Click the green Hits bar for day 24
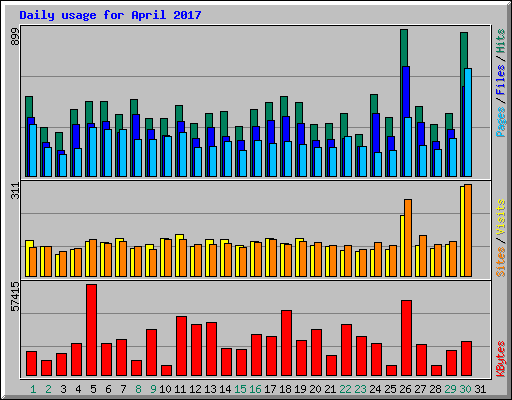The image size is (512, 400). pyautogui.click(x=374, y=104)
